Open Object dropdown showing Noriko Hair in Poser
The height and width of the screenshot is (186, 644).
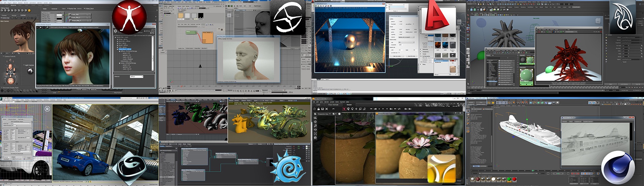pyautogui.click(x=72, y=9)
